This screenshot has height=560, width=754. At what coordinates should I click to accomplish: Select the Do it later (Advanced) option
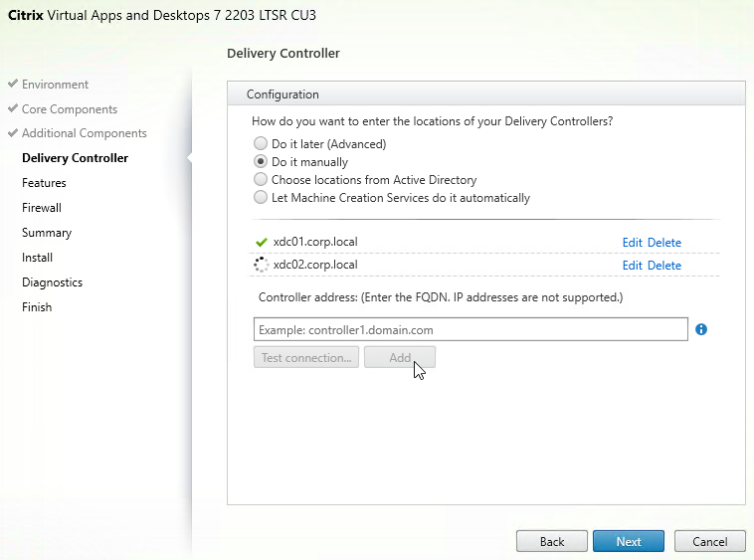click(x=261, y=143)
